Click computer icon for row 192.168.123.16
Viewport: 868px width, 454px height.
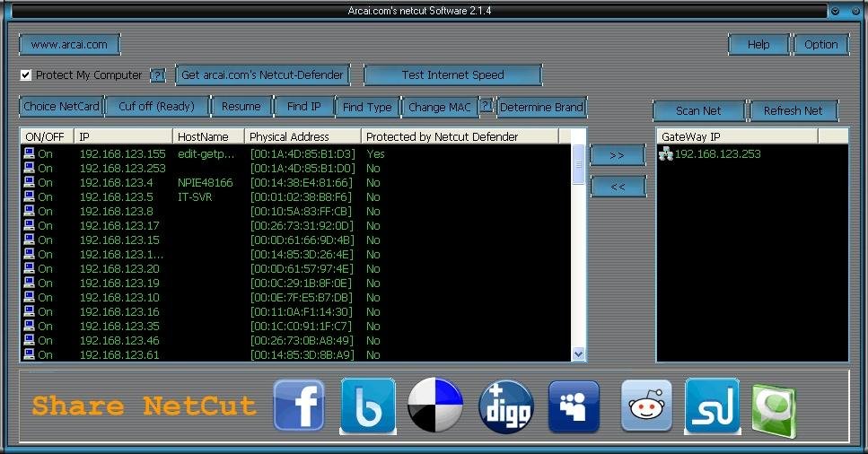(x=29, y=311)
